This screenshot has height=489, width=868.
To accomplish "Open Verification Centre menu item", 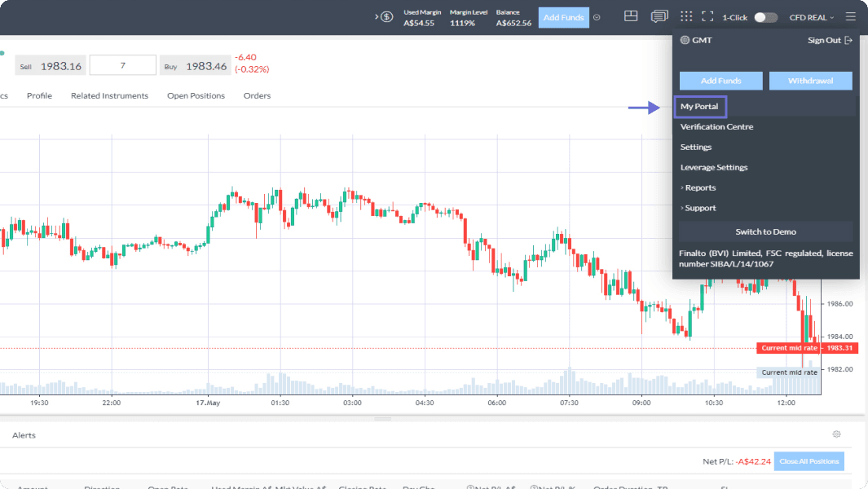I will pyautogui.click(x=717, y=127).
